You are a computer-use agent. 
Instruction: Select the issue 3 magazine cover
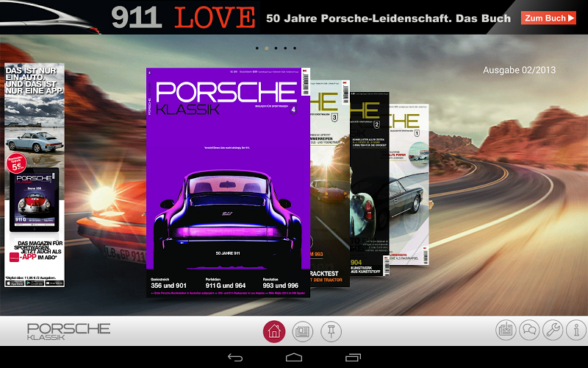coord(330,183)
